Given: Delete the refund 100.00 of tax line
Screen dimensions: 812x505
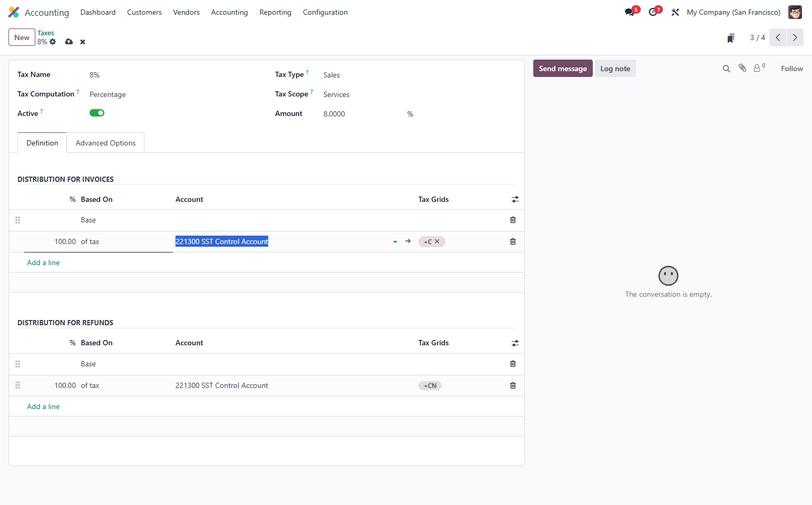Looking at the screenshot, I should point(513,385).
